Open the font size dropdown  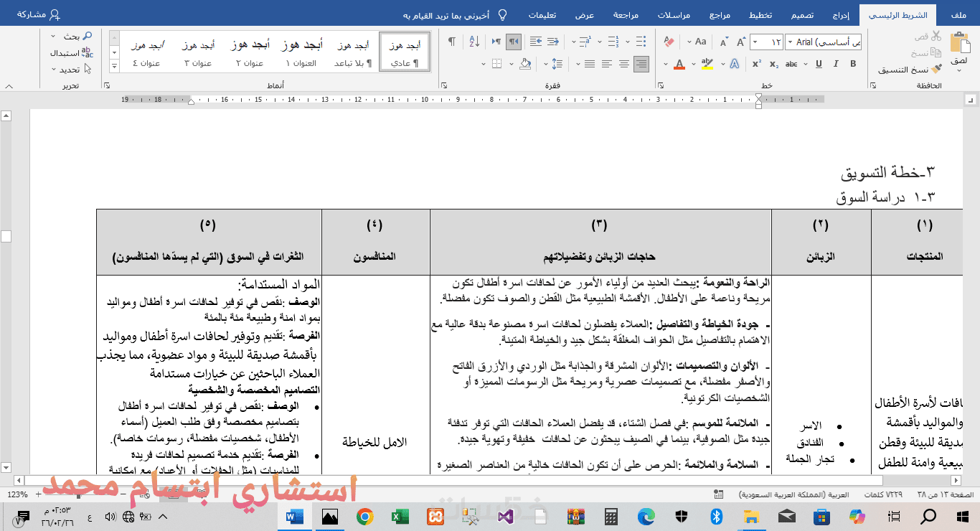tap(755, 42)
